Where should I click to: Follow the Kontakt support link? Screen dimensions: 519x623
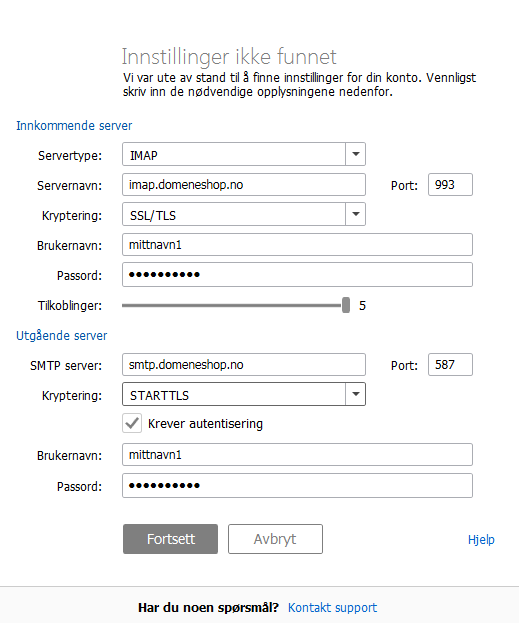(x=333, y=608)
